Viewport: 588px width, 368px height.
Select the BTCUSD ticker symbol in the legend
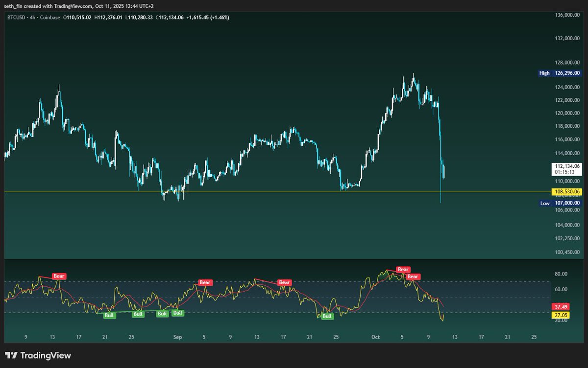coord(16,17)
